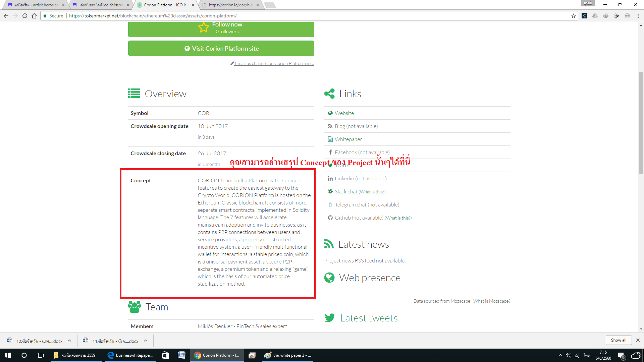Open a new browser tab
Viewport: 644px width, 362px height.
pyautogui.click(x=270, y=5)
